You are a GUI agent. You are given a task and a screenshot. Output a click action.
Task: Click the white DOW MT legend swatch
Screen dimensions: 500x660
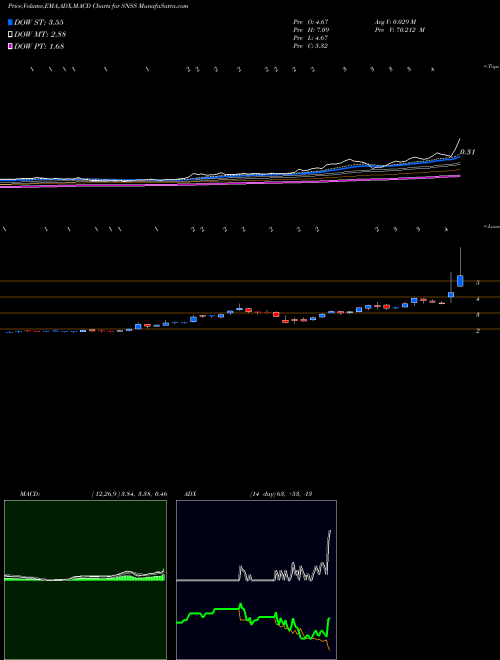[11, 35]
